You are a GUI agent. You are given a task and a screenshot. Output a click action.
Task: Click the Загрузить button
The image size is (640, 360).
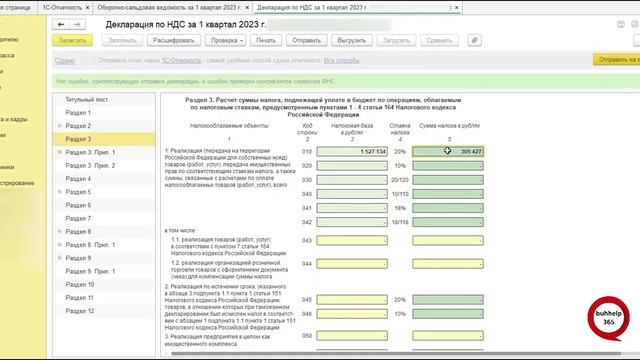pyautogui.click(x=396, y=40)
